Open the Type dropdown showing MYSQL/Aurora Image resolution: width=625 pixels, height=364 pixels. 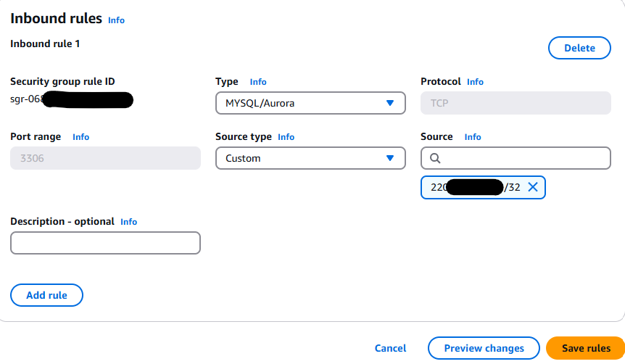coord(310,103)
